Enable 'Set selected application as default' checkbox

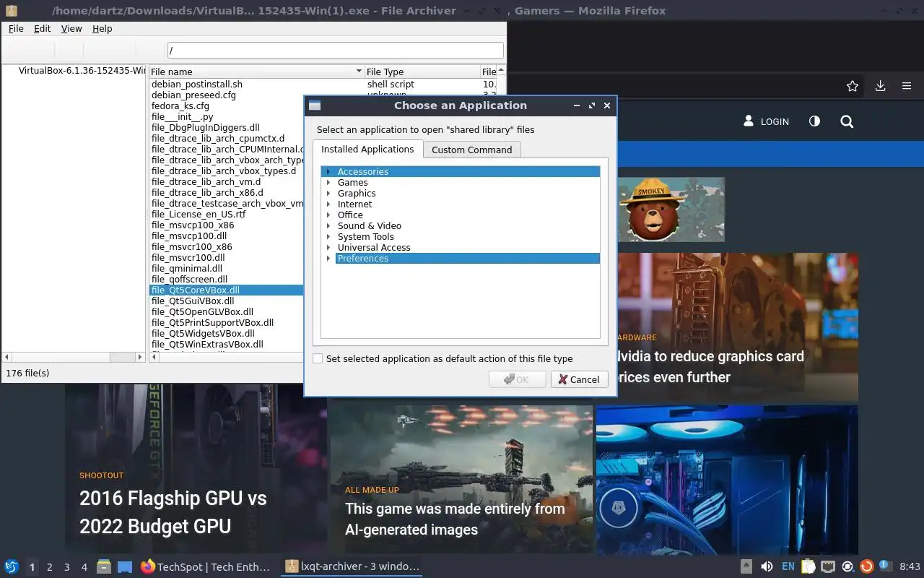[318, 358]
